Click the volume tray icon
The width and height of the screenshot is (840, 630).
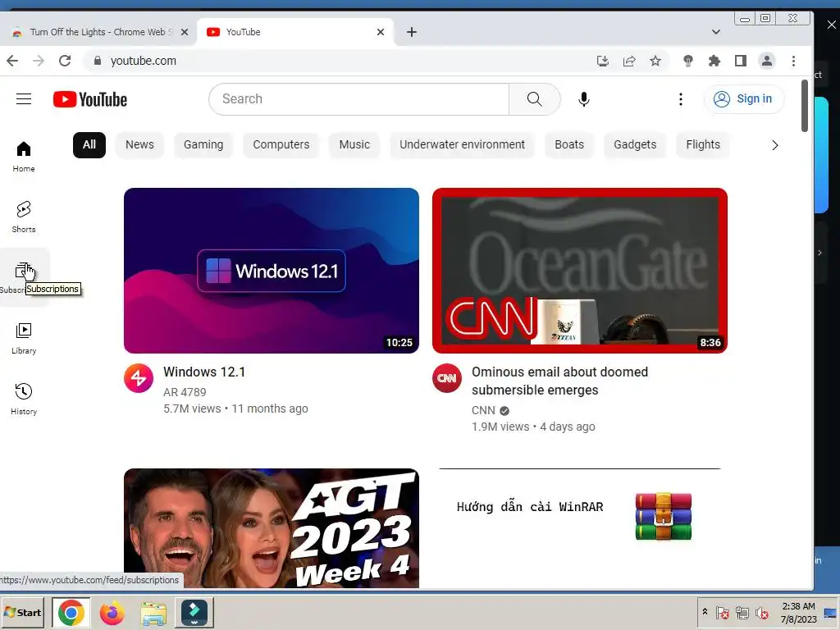(761, 613)
